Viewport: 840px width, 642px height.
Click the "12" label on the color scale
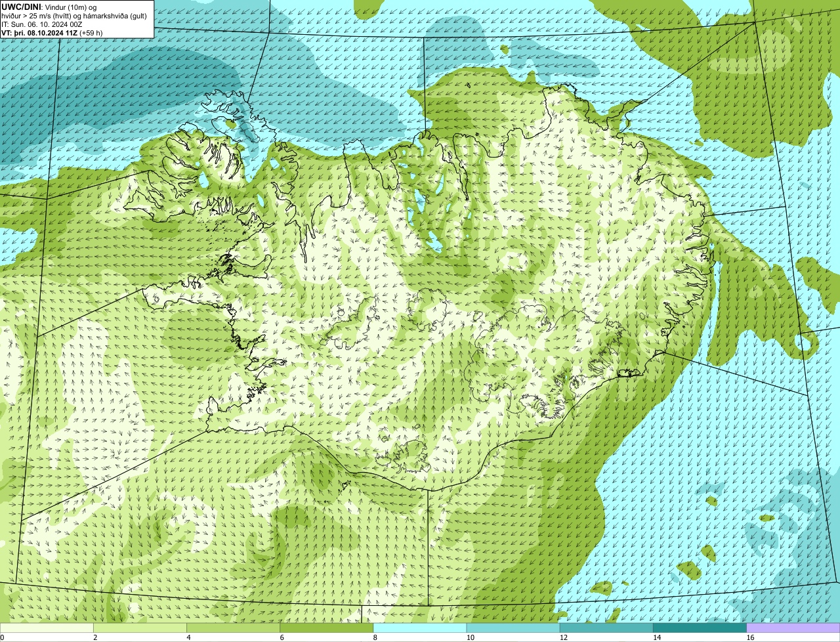(x=564, y=637)
